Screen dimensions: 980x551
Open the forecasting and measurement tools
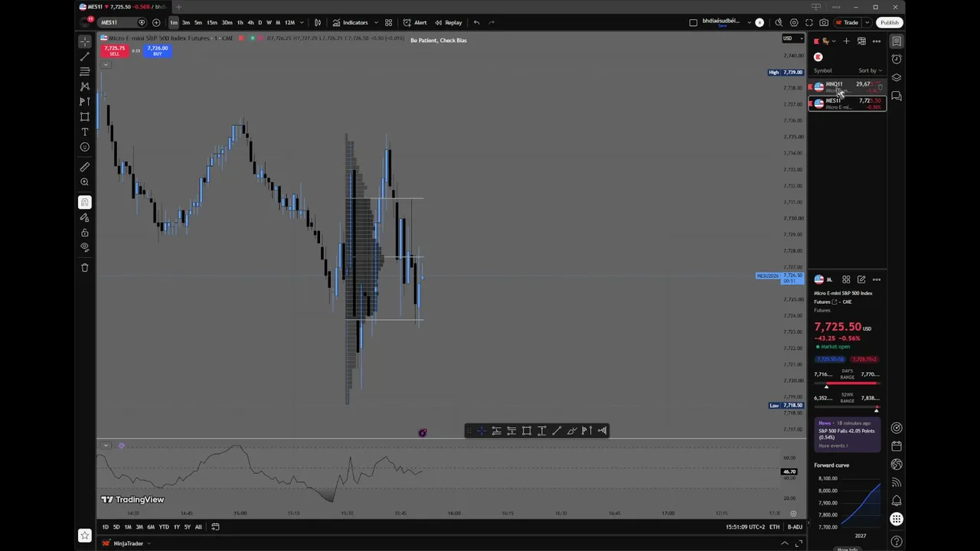[x=85, y=101]
